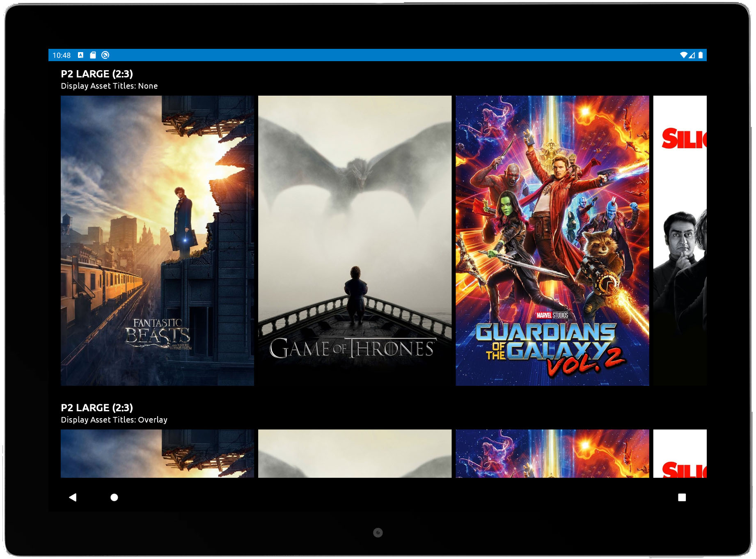Select 'Display Asset Titles: None' label
Image resolution: width=756 pixels, height=559 pixels.
pyautogui.click(x=109, y=86)
